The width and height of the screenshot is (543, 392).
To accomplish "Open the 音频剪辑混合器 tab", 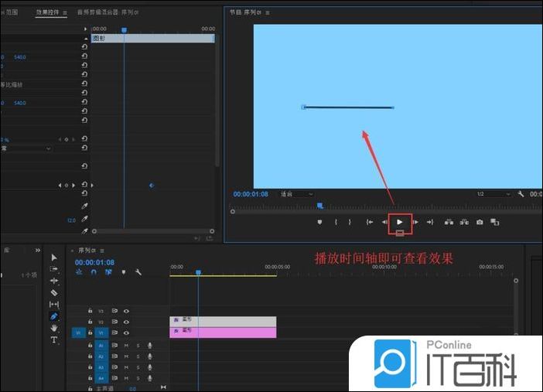I will [108, 13].
